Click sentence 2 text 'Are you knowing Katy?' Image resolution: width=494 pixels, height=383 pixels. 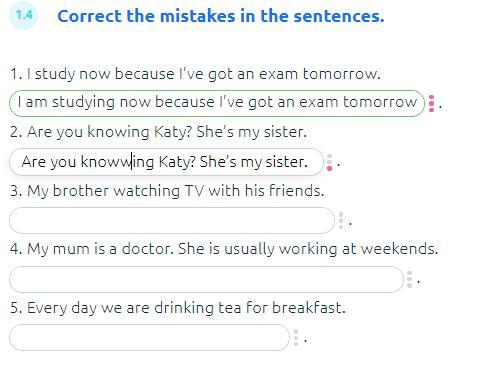pyautogui.click(x=109, y=132)
